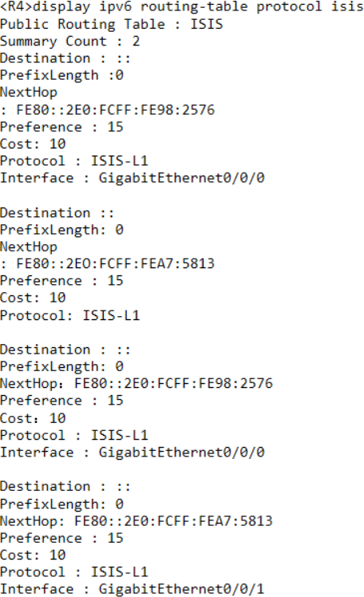Click the third entry's Destination line
The image size is (364, 597).
click(x=65, y=350)
